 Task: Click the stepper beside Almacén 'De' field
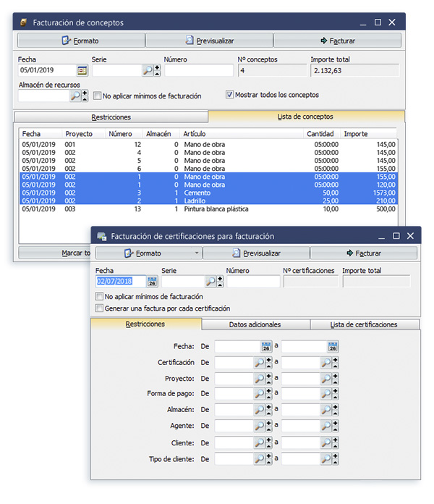269,411
